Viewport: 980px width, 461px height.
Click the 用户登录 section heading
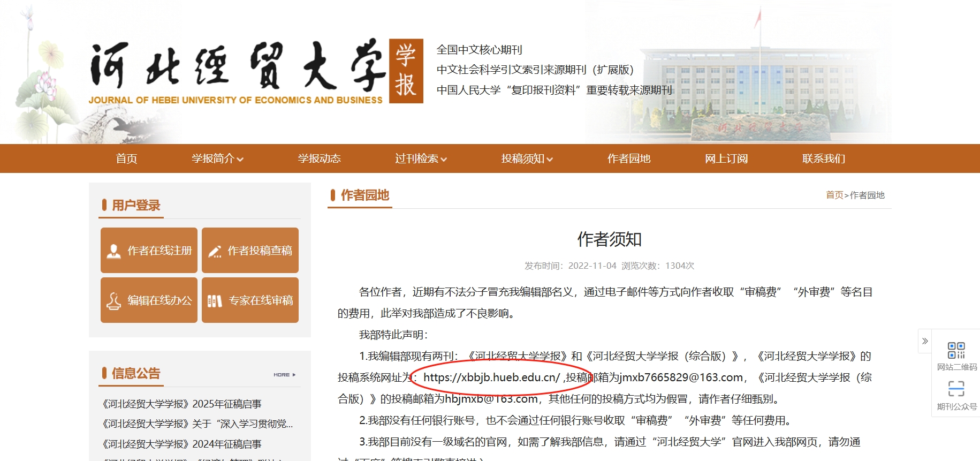(x=136, y=206)
